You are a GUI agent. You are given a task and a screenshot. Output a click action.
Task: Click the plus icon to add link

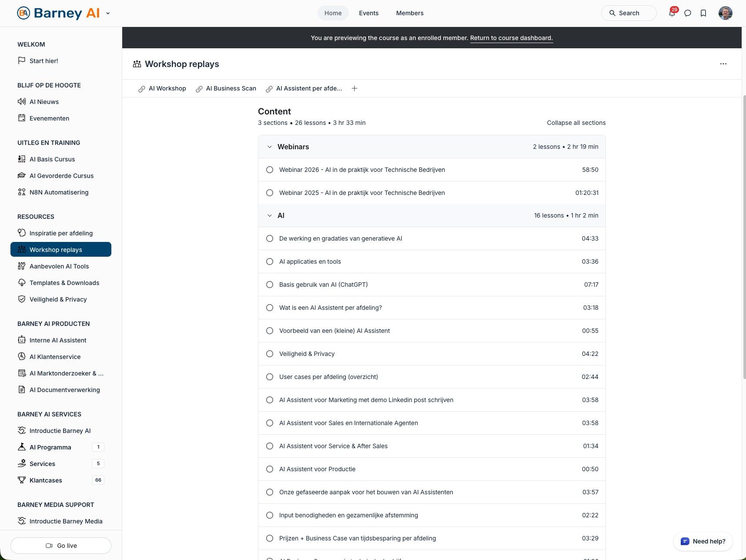[x=355, y=88]
